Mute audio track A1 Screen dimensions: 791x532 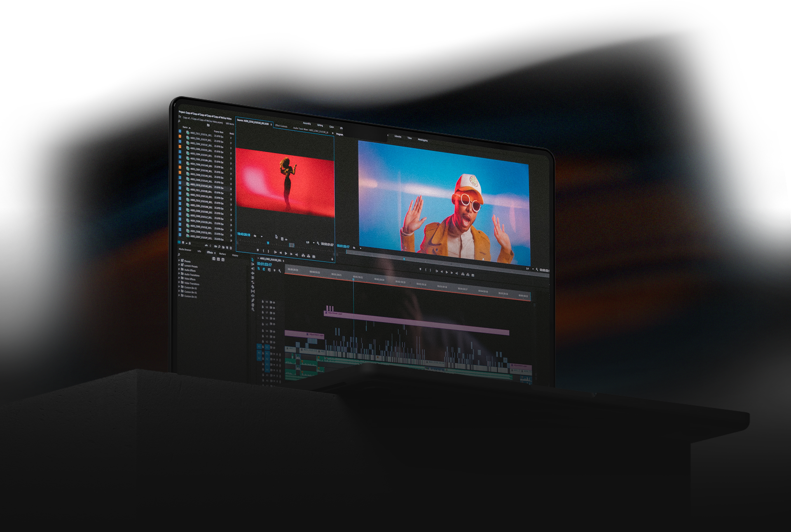[x=274, y=354]
